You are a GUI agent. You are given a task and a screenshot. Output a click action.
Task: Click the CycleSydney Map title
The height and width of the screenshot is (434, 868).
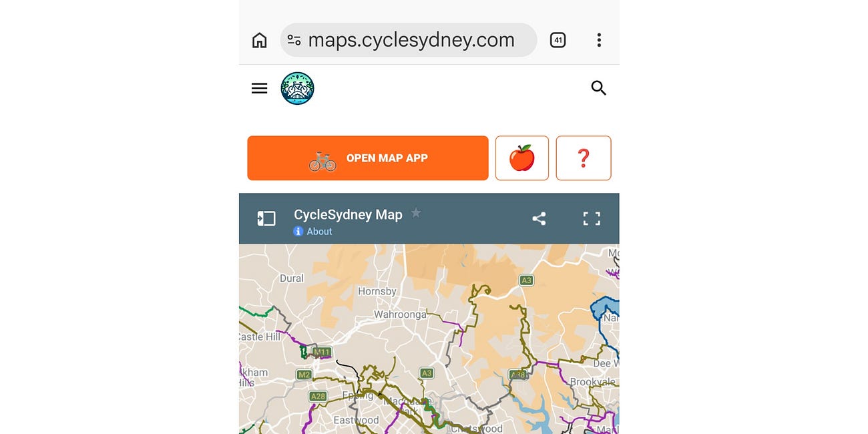(348, 214)
